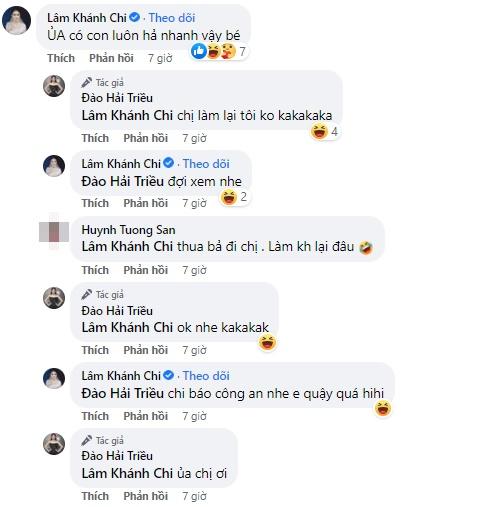Click pencil author icon on last Đào Hải Triều comment
This screenshot has height=507, width=490.
[x=87, y=440]
